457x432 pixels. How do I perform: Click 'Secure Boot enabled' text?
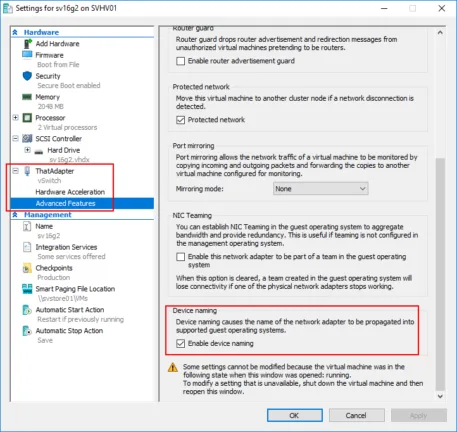coord(69,86)
